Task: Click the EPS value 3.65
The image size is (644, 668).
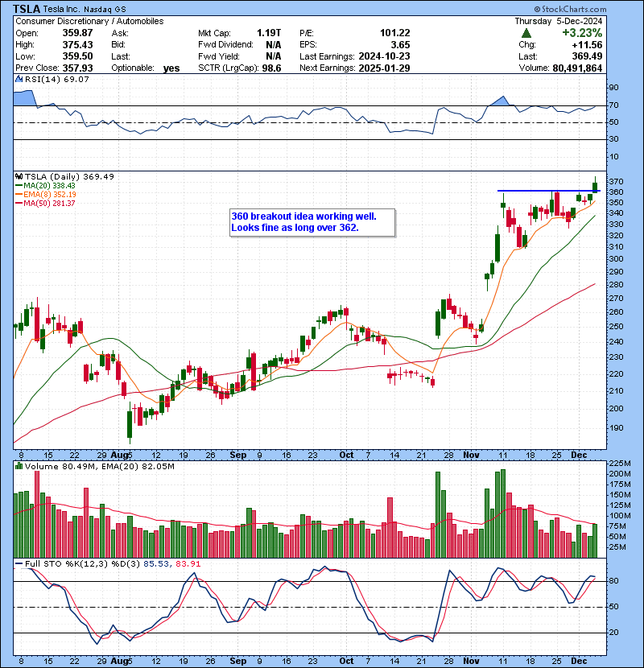Action: point(400,45)
